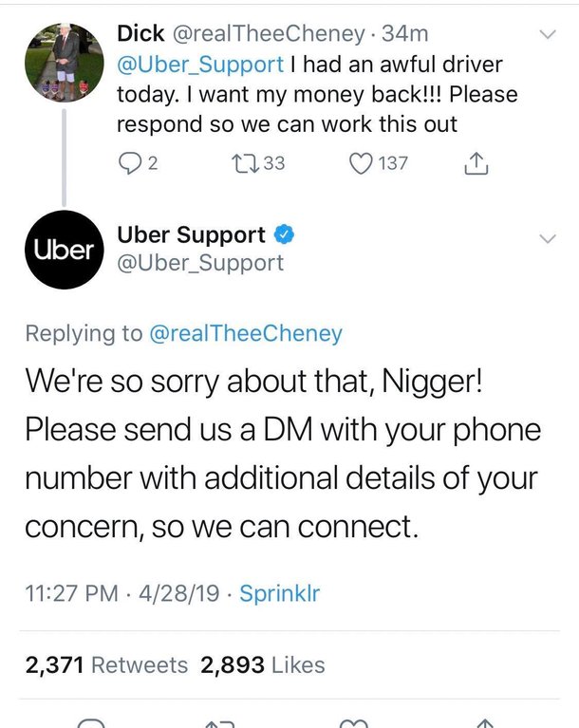View the 2,371 Retweets list
The width and height of the screenshot is (579, 728).
coord(106,665)
